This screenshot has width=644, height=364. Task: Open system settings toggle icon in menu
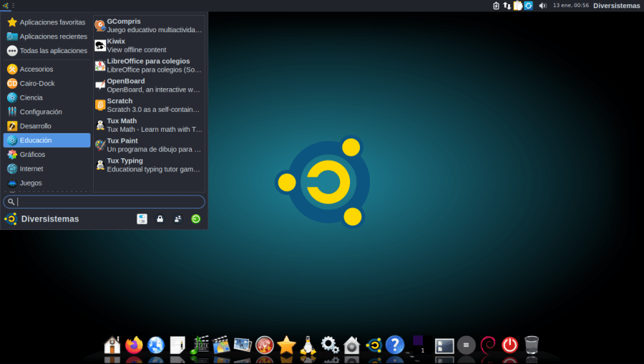142,219
